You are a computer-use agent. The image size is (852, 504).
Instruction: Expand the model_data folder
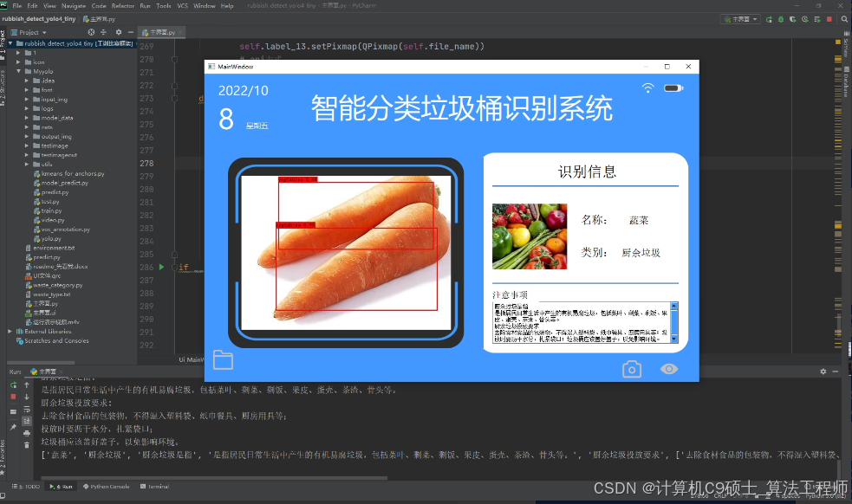pos(27,118)
